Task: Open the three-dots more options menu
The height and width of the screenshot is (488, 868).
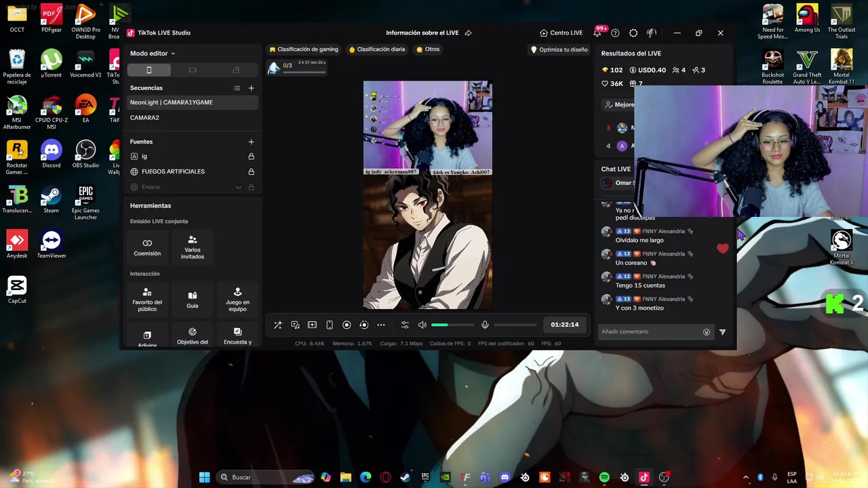Action: (381, 325)
